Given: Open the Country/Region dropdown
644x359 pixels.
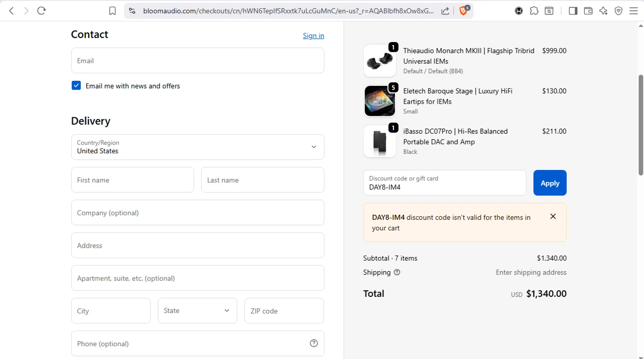Looking at the screenshot, I should (x=197, y=147).
